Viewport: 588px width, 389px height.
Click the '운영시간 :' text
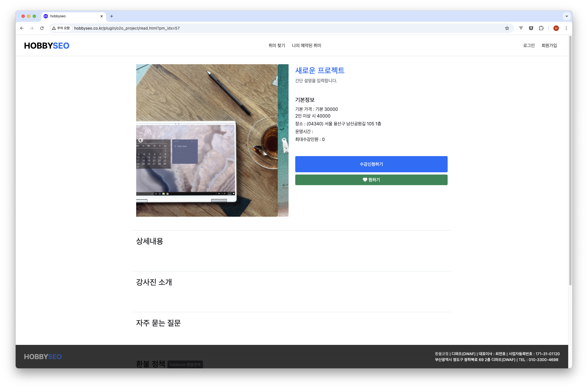(304, 132)
